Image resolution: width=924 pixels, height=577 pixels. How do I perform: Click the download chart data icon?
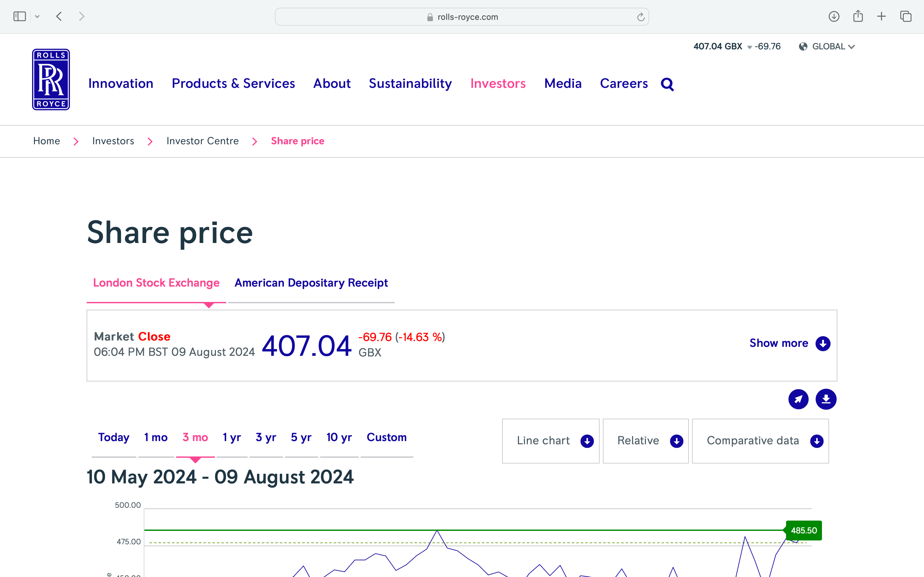point(826,399)
